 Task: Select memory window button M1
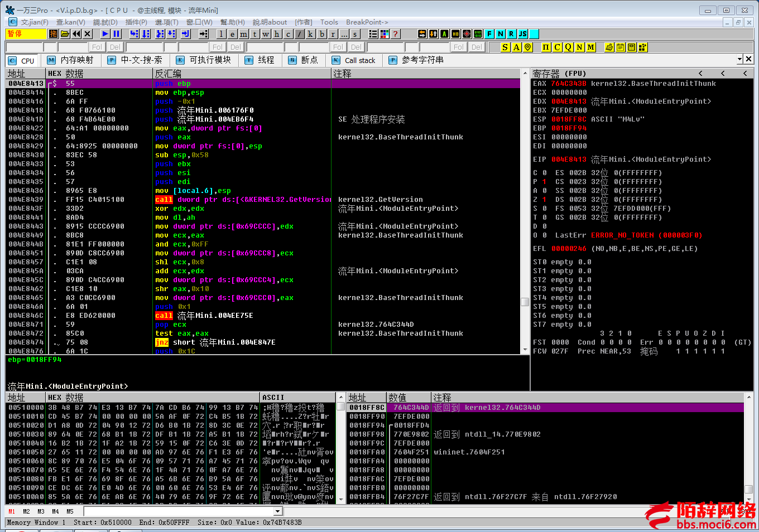[x=12, y=511]
